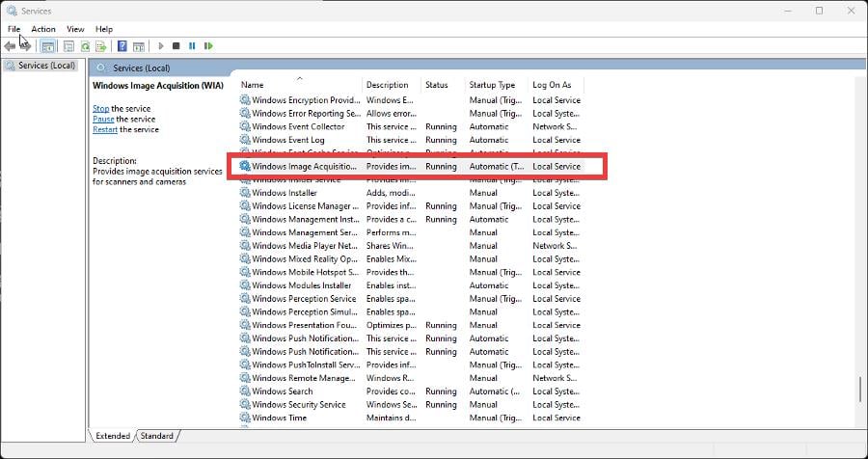Open the File menu
Viewport: 868px width, 459px height.
[14, 29]
